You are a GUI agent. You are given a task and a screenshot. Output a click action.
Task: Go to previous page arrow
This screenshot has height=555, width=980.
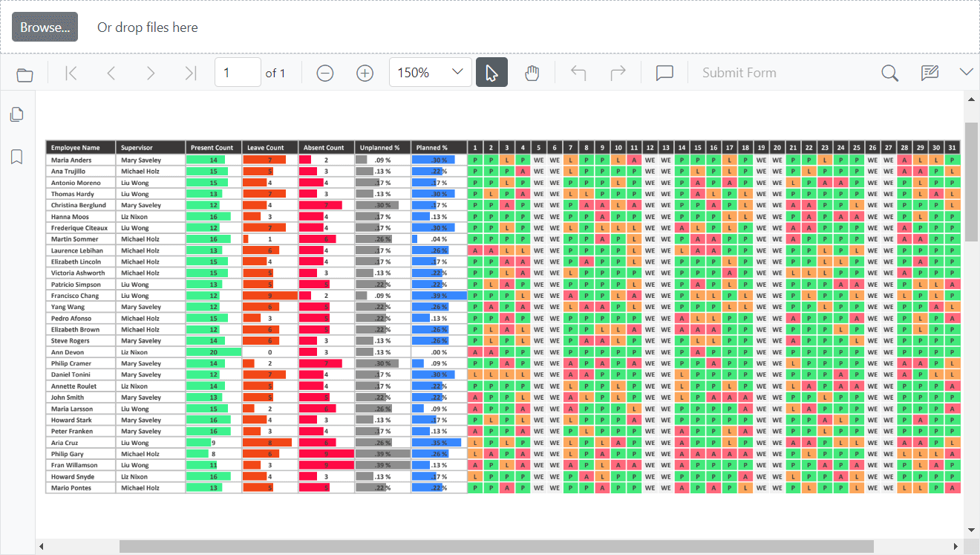111,73
